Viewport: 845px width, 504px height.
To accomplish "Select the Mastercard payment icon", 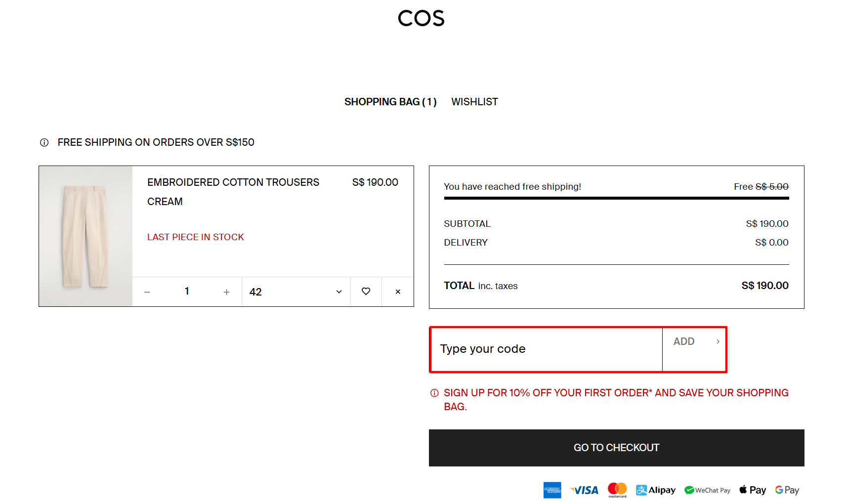I will [x=617, y=490].
